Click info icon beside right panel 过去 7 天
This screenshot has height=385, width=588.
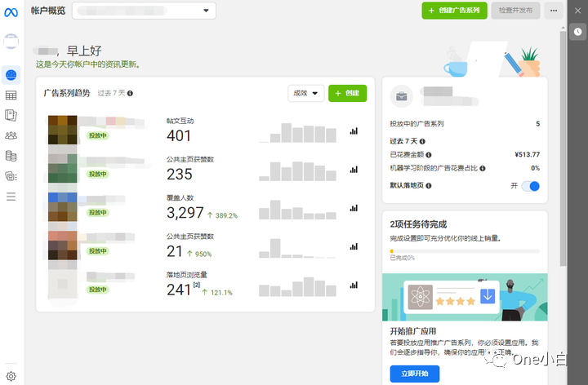tap(422, 141)
